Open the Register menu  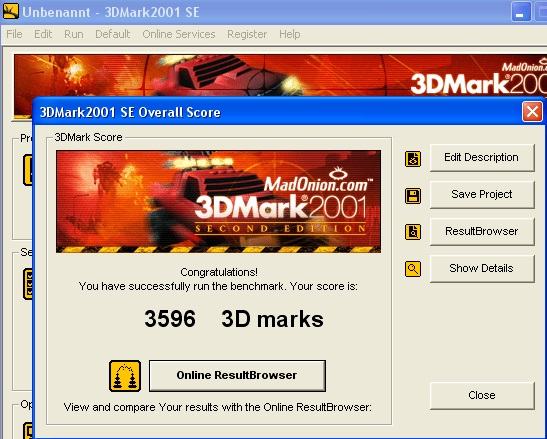point(247,34)
